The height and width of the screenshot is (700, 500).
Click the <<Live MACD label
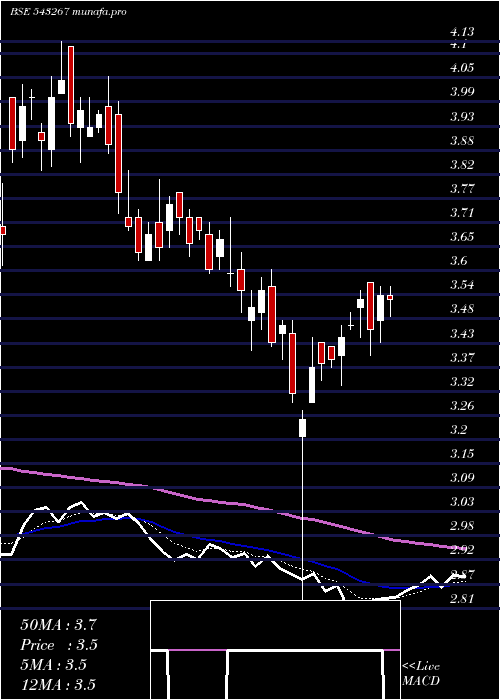point(421,673)
